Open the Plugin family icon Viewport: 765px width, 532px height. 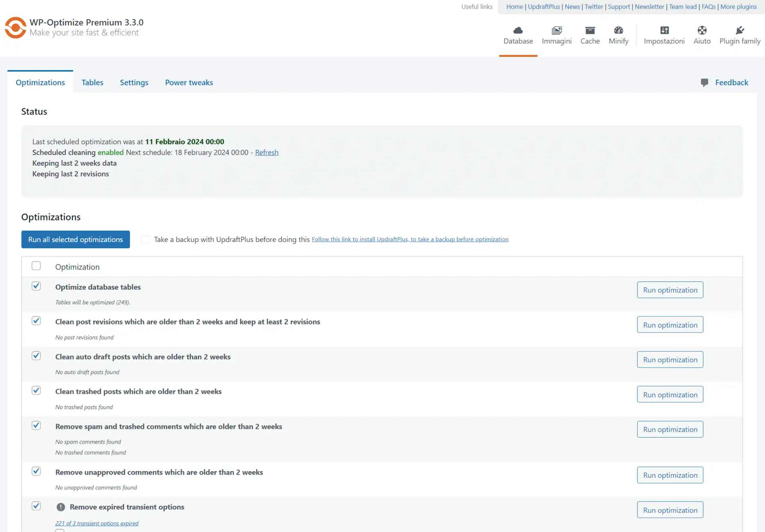(740, 30)
